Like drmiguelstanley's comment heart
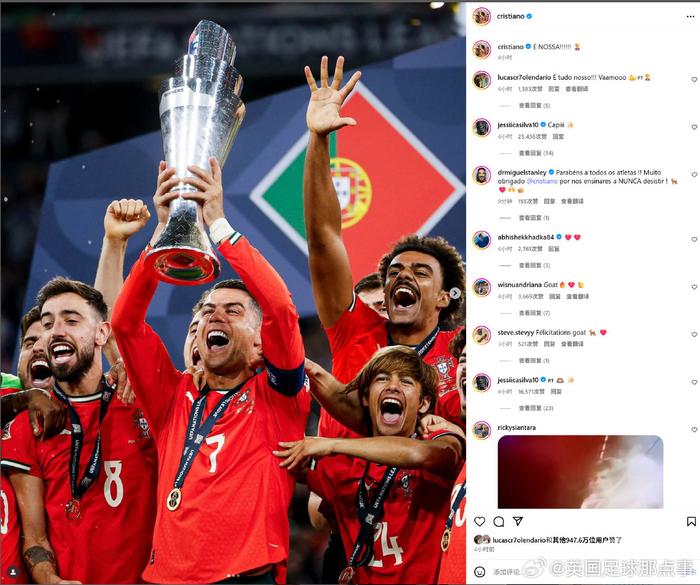700x585 pixels. [x=694, y=175]
